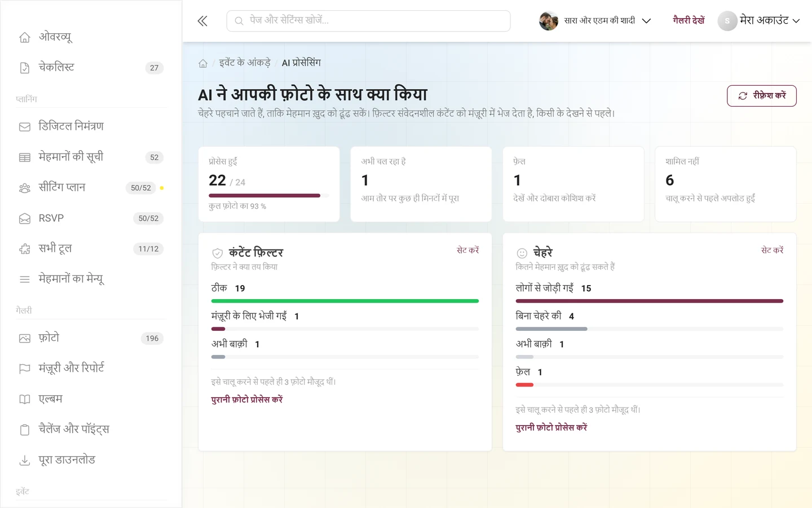Click the search magnifier icon
The width and height of the screenshot is (812, 508).
tap(239, 21)
